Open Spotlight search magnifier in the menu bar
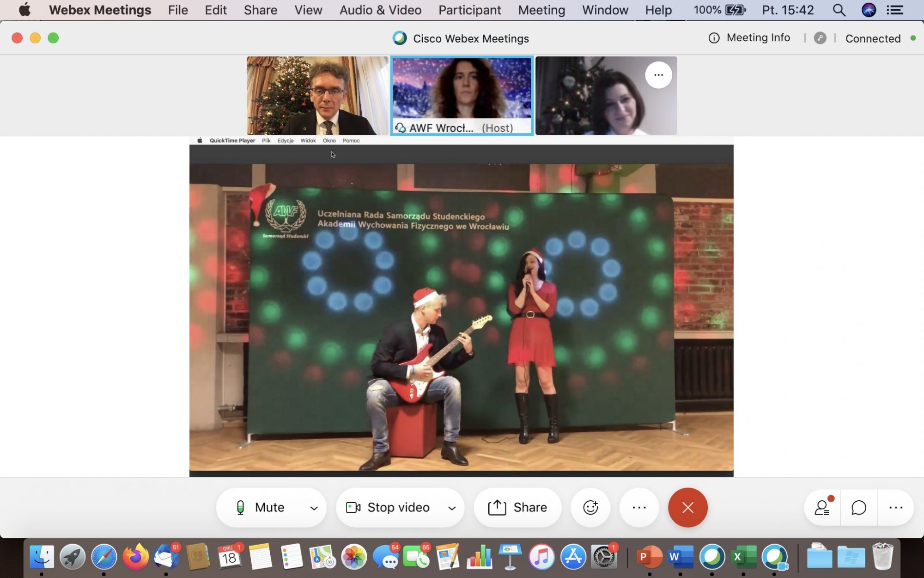This screenshot has height=578, width=924. (x=839, y=10)
